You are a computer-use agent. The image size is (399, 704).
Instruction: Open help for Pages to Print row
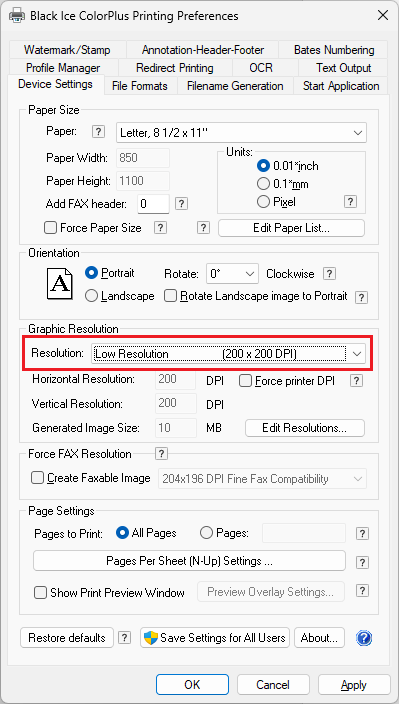pyautogui.click(x=362, y=533)
